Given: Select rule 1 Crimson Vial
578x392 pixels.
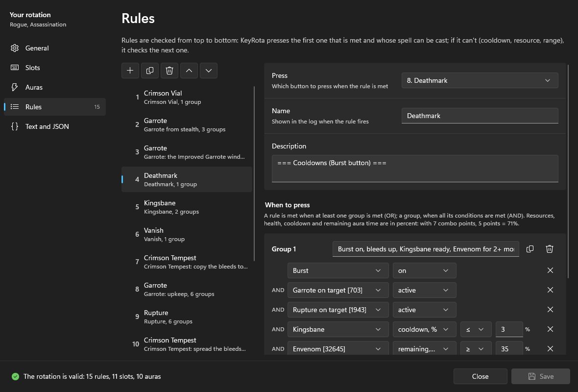Looking at the screenshot, I should click(x=187, y=97).
